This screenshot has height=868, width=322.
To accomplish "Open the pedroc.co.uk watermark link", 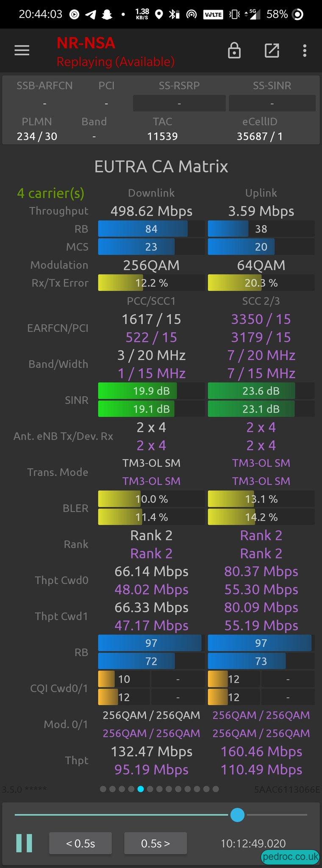I will point(290,857).
